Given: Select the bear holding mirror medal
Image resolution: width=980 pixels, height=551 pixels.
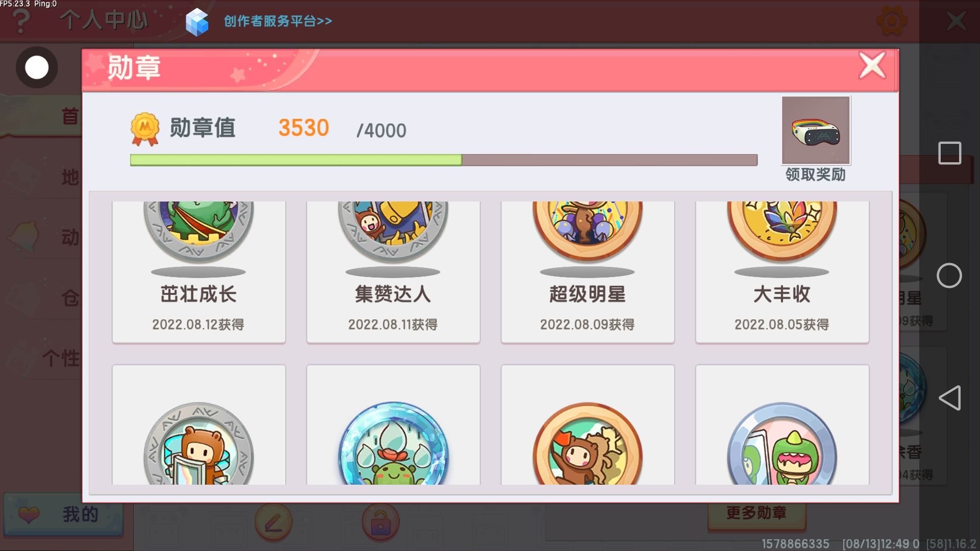Looking at the screenshot, I should [199, 444].
